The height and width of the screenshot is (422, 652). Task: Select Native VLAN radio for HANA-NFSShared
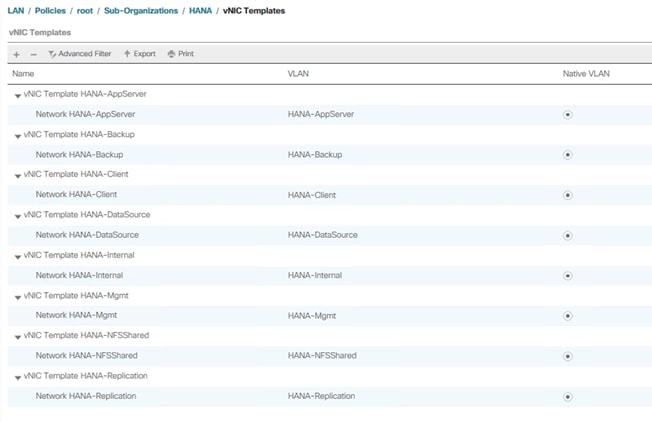click(568, 356)
